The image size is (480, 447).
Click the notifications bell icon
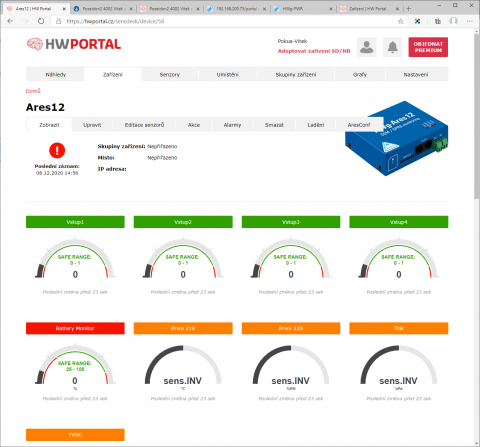click(x=393, y=47)
